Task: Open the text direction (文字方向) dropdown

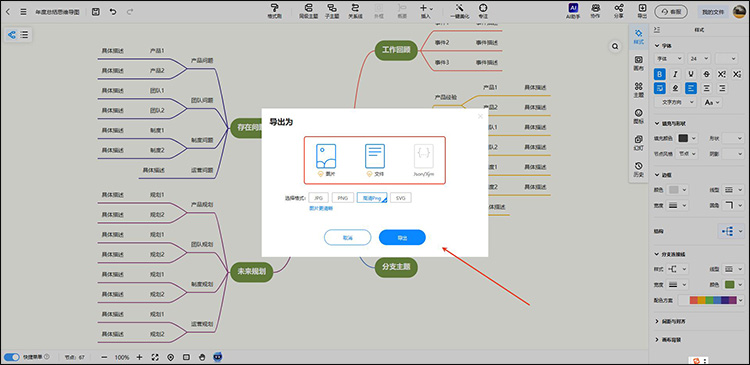Action: [675, 102]
